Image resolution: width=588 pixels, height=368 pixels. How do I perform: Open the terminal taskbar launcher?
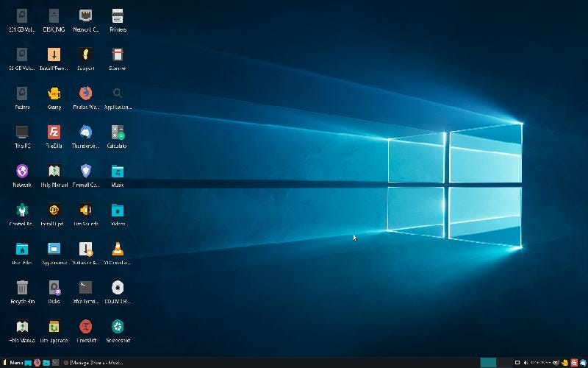pyautogui.click(x=56, y=363)
